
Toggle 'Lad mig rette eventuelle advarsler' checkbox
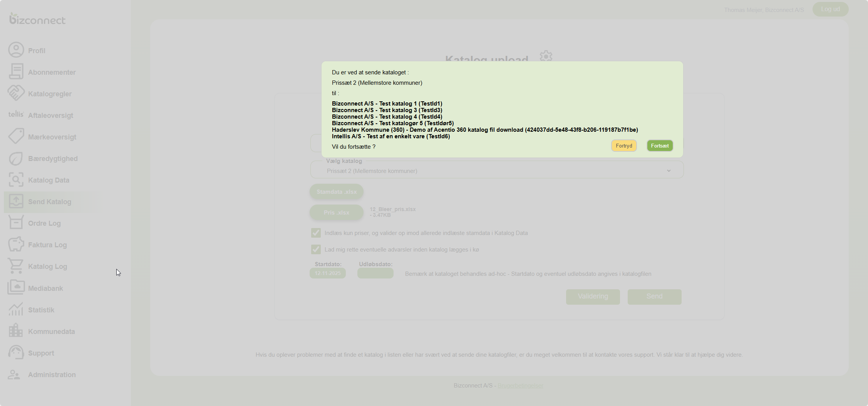click(x=316, y=249)
